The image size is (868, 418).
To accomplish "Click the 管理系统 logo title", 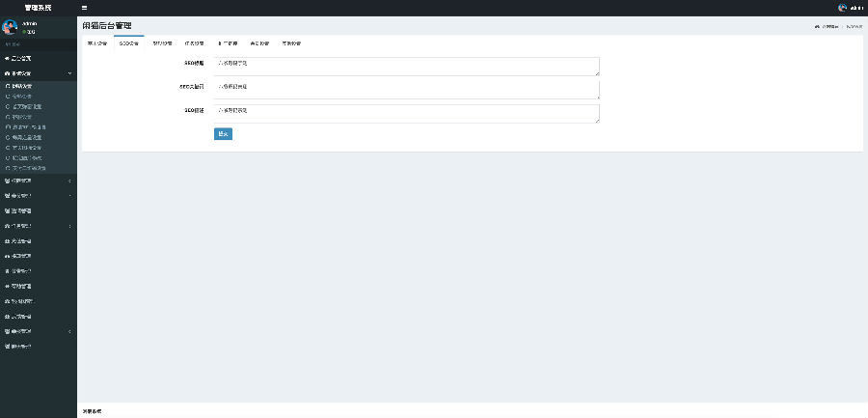I will 39,8.
